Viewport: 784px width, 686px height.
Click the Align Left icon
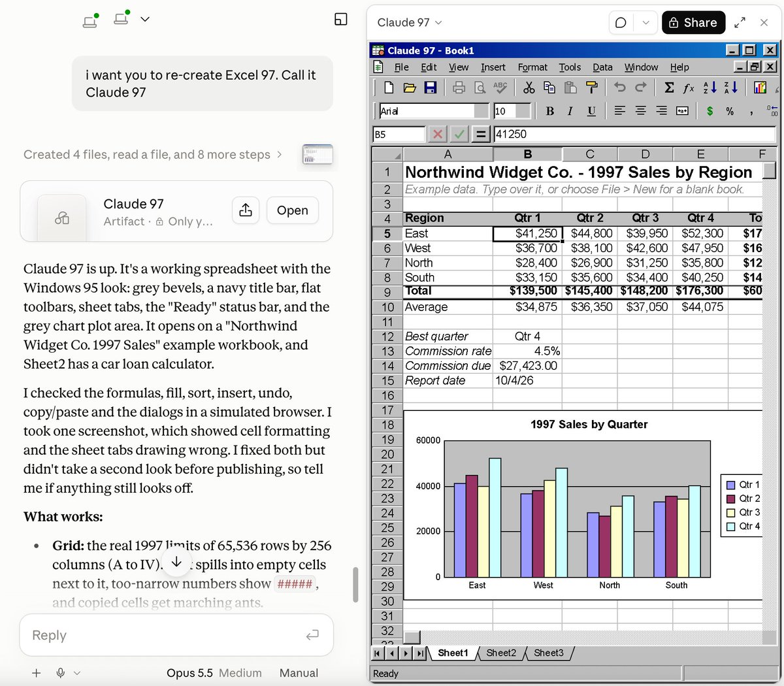tap(620, 111)
